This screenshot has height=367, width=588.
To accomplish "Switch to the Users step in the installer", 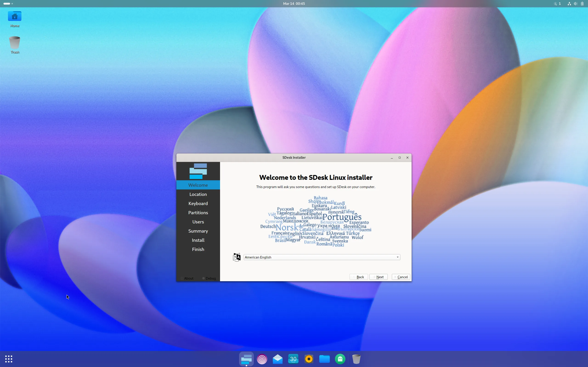I will point(198,222).
